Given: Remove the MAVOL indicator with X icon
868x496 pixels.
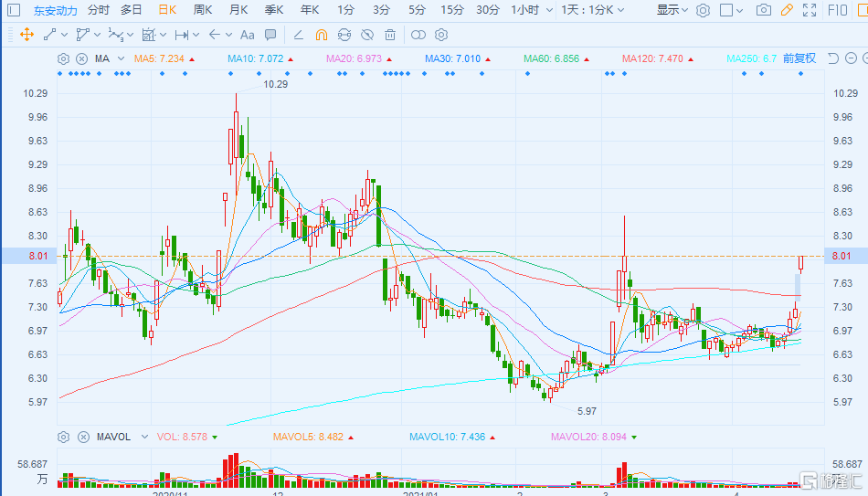Looking at the screenshot, I should (81, 437).
